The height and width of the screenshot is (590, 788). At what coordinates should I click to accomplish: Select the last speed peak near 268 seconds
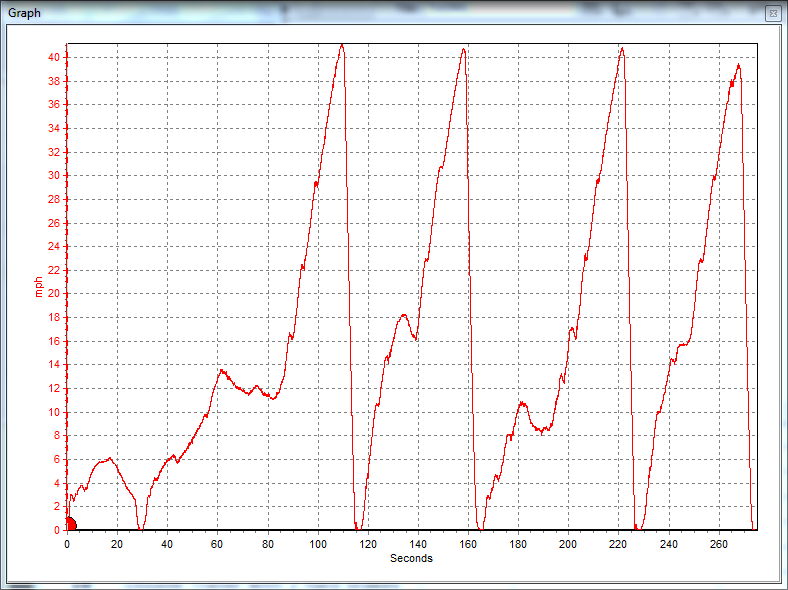738,66
